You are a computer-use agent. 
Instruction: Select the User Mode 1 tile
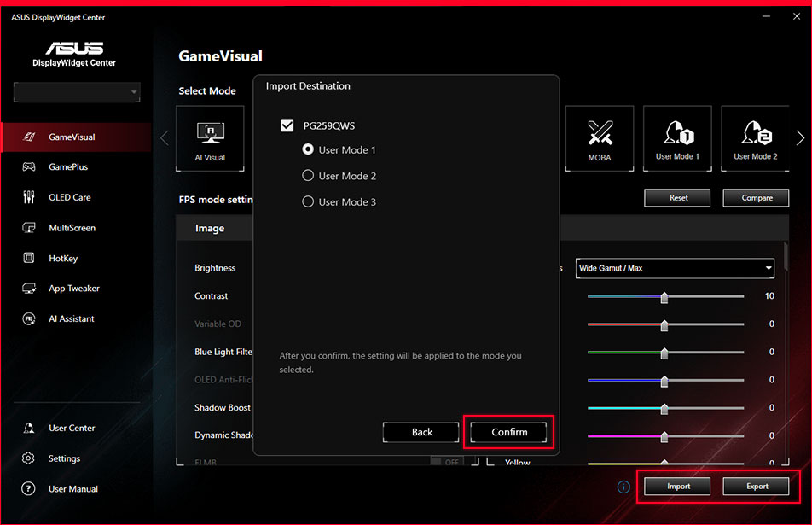tap(677, 138)
